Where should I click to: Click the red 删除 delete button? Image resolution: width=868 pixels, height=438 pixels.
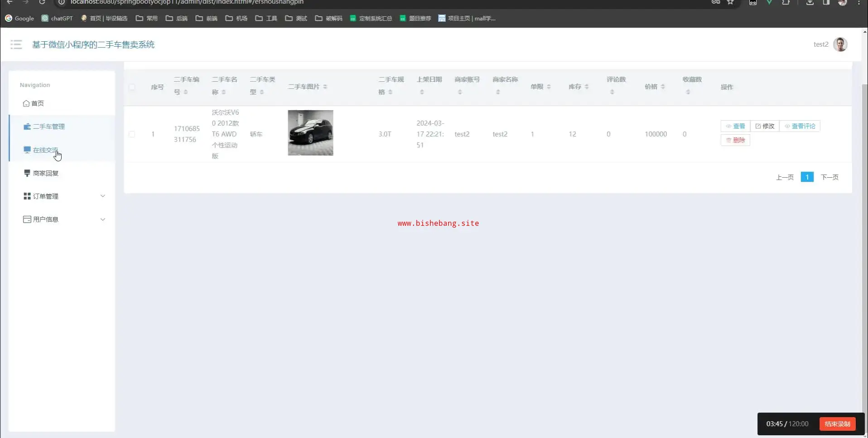pos(735,140)
